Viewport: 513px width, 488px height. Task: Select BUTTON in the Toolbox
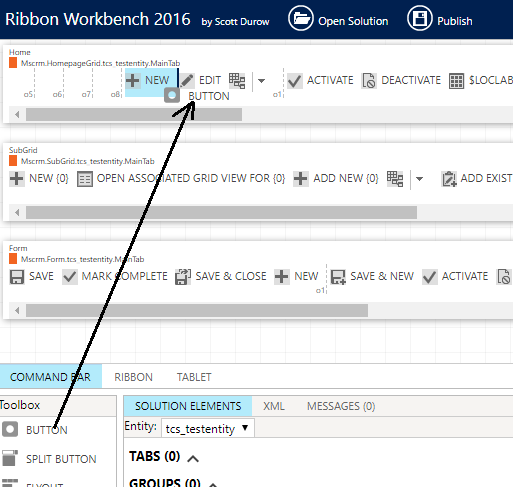coord(35,430)
